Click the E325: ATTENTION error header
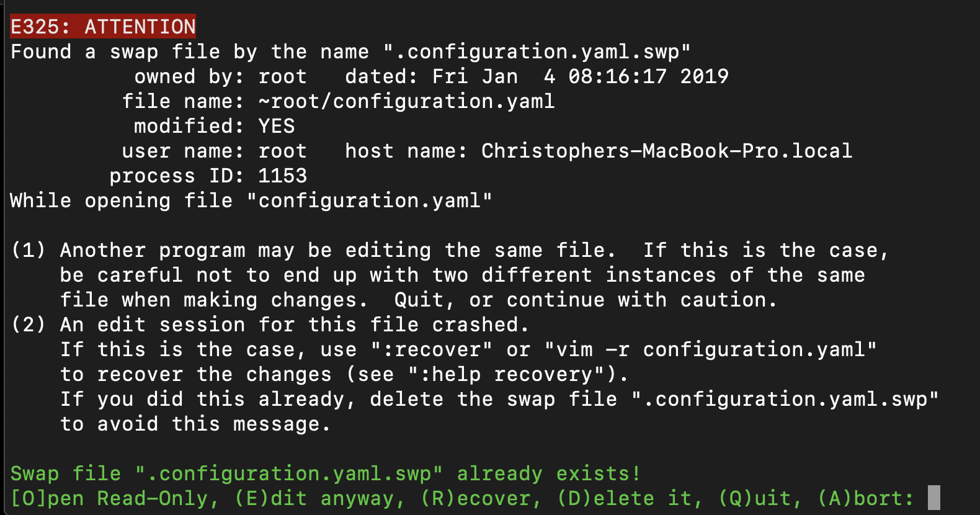The image size is (980, 515). click(103, 27)
